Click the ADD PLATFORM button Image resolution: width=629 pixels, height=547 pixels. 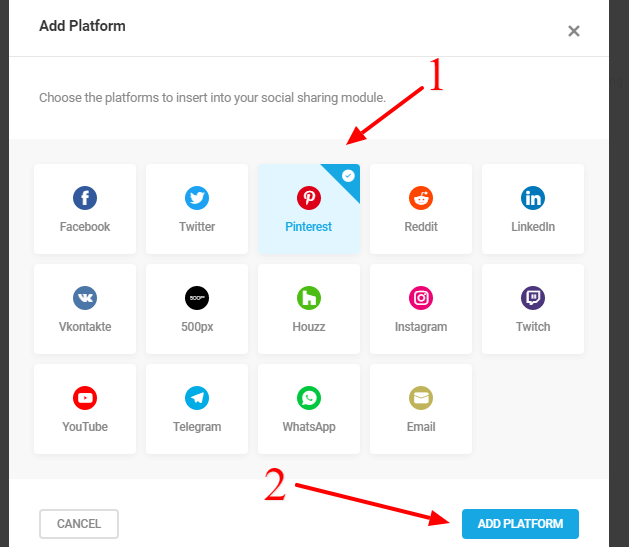coord(520,524)
